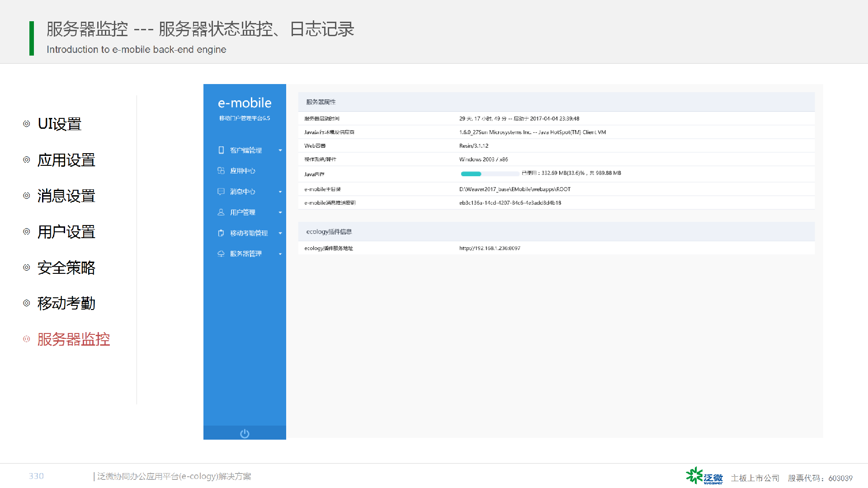Click the Web容器 row label
The image size is (868, 488).
(x=315, y=146)
